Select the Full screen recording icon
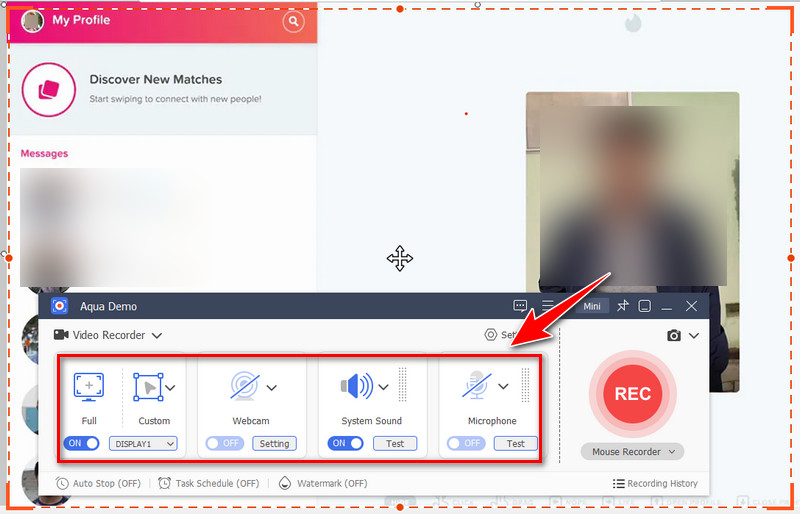The width and height of the screenshot is (800, 514). tap(89, 386)
